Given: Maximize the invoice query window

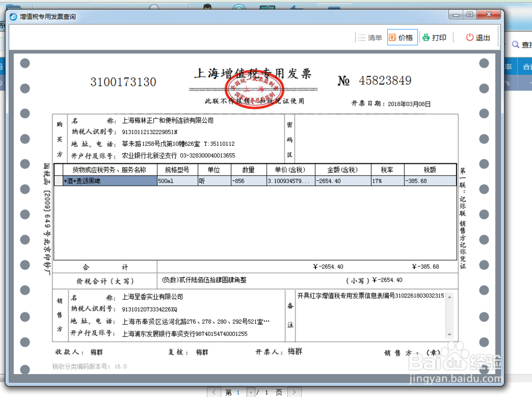Looking at the screenshot, I should click(470, 14).
